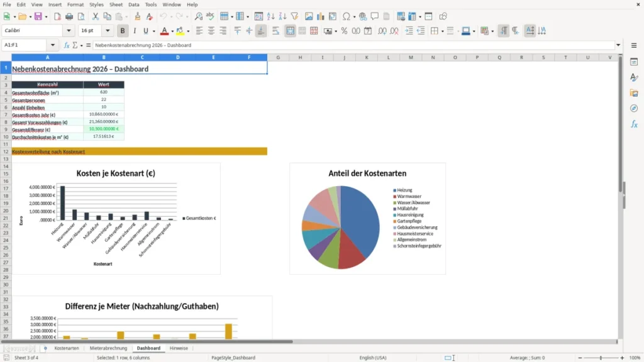Click Sort Ascending icon
The height and width of the screenshot is (362, 644).
[270, 16]
